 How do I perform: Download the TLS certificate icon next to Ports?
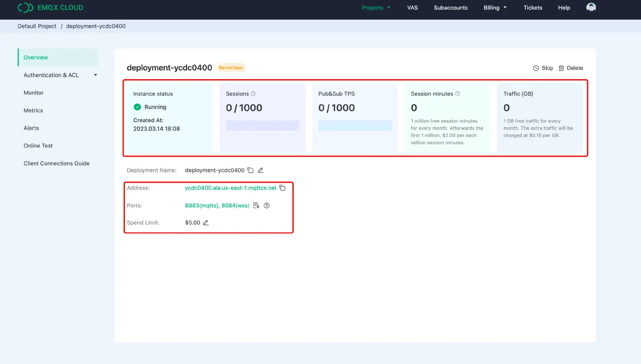(256, 206)
